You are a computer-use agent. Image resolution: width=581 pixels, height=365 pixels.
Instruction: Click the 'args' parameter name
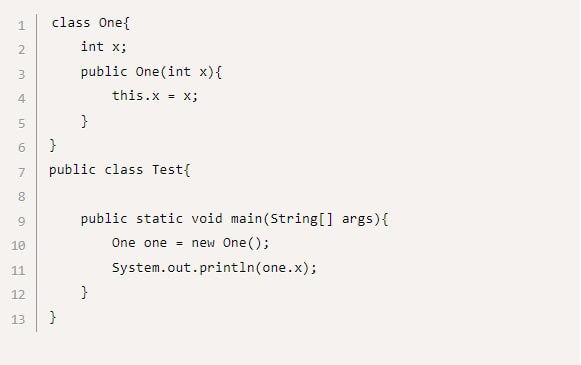(x=357, y=219)
